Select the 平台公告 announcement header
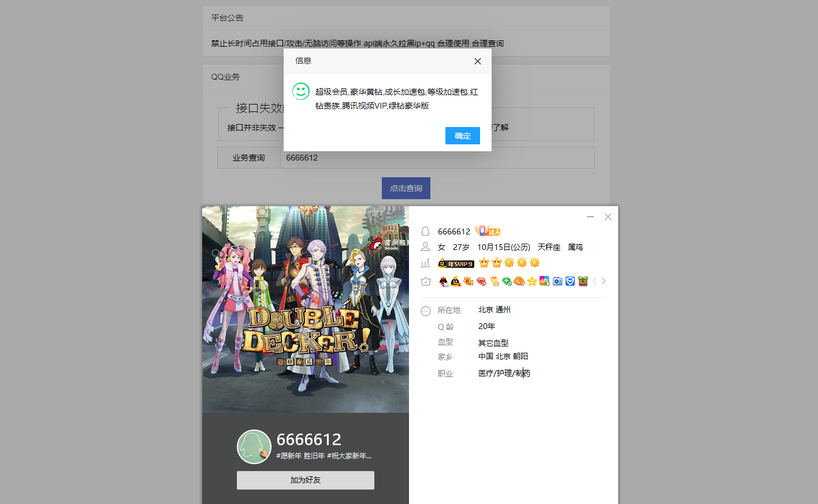The height and width of the screenshot is (504, 818). click(227, 18)
